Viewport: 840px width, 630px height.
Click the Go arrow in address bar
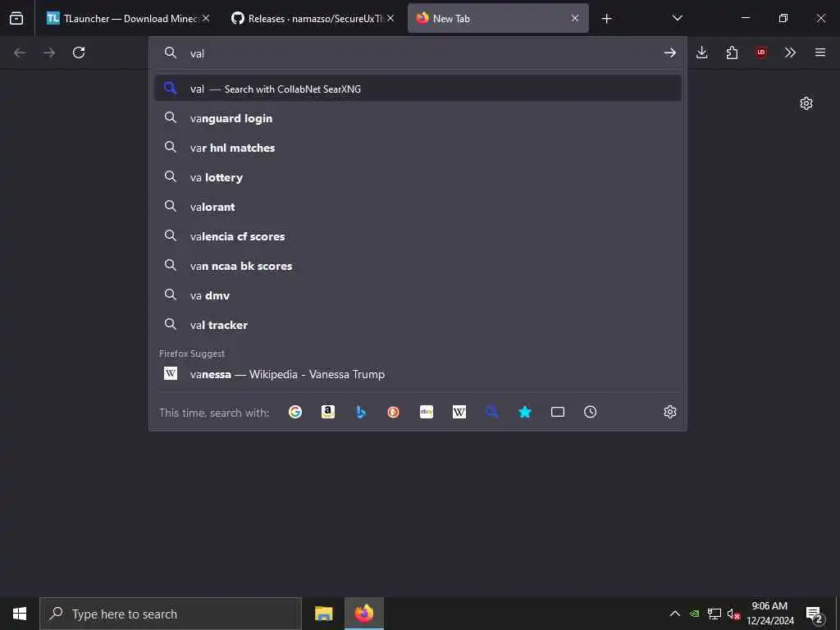pos(669,52)
